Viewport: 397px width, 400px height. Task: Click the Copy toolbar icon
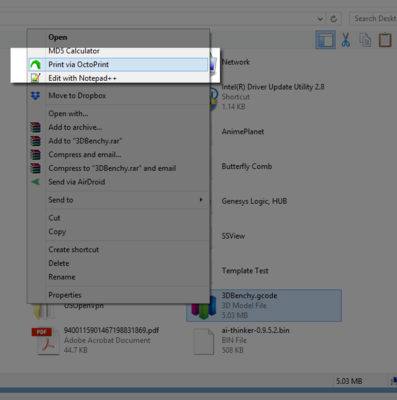(x=365, y=40)
